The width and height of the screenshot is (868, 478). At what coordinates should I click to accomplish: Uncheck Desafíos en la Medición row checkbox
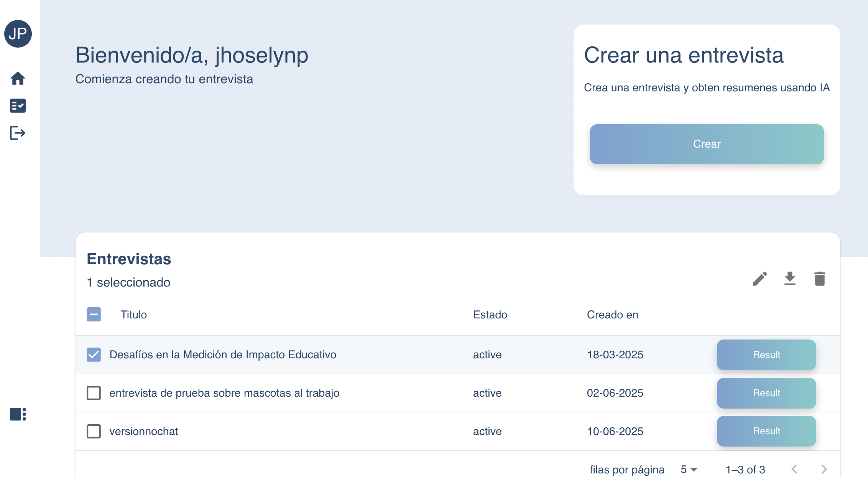tap(94, 354)
